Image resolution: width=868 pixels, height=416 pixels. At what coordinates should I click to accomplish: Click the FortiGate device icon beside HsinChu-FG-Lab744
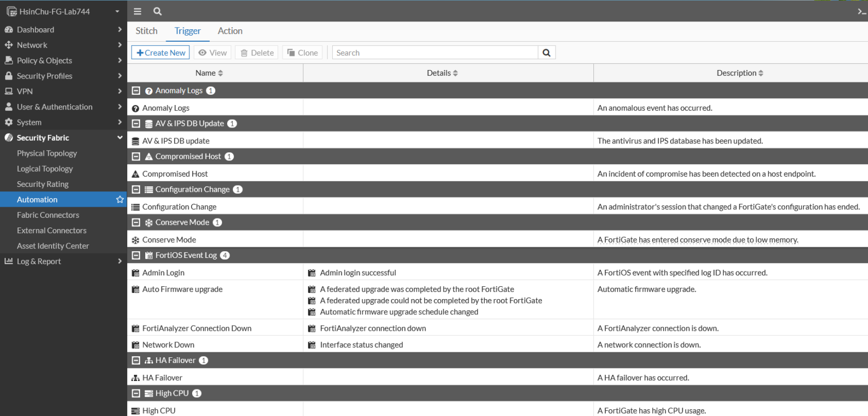tap(11, 11)
